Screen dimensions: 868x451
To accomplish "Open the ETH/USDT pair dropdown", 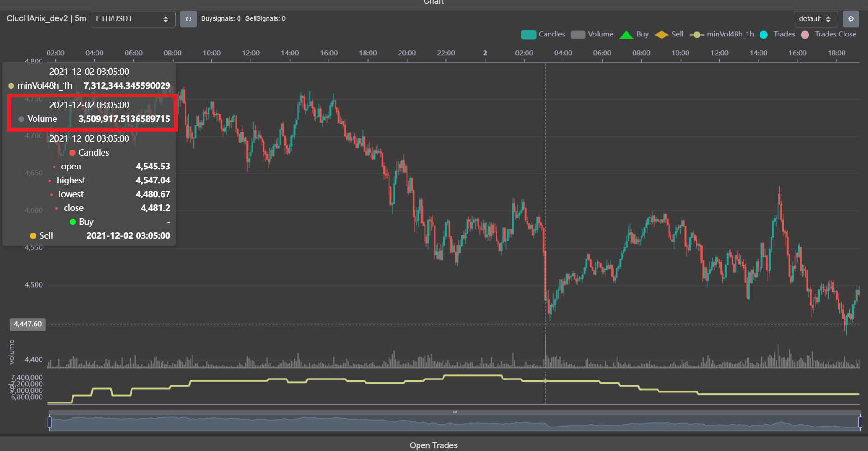I will tap(133, 18).
